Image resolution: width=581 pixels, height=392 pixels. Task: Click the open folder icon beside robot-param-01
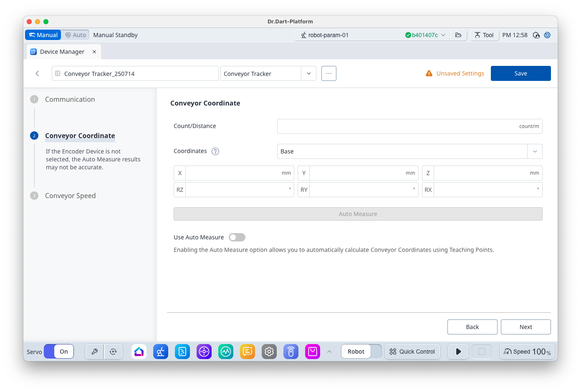(458, 35)
